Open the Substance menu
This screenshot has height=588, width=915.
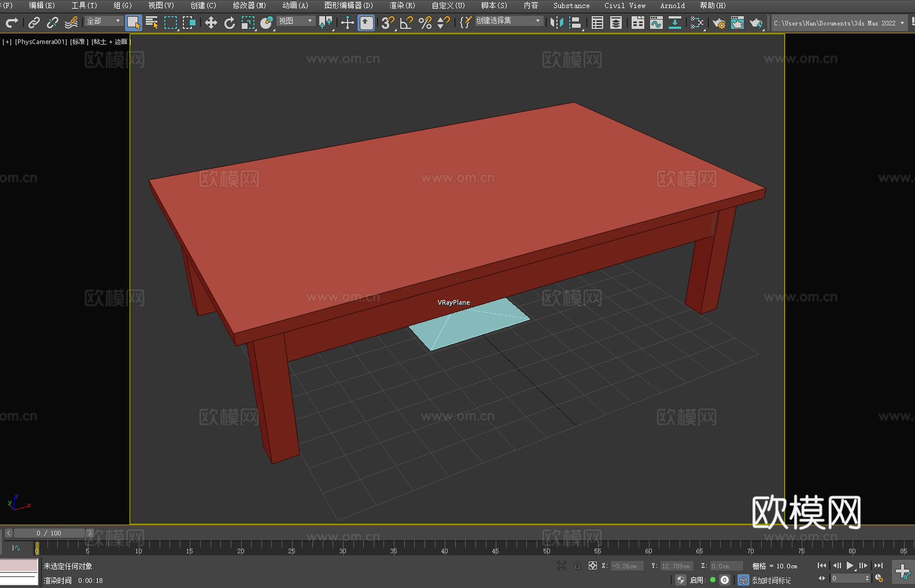click(x=571, y=5)
